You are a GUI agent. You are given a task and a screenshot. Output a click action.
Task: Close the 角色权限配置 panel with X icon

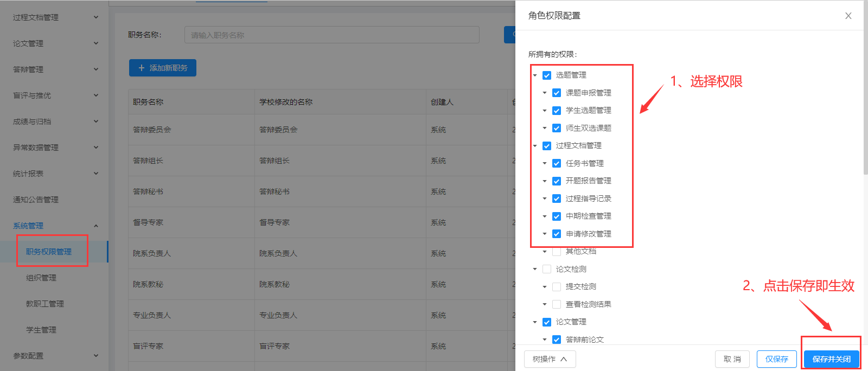[x=848, y=16]
